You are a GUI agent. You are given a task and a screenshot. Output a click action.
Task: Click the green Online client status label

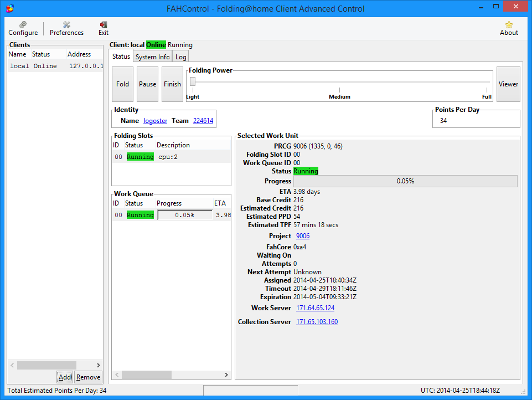click(x=156, y=45)
